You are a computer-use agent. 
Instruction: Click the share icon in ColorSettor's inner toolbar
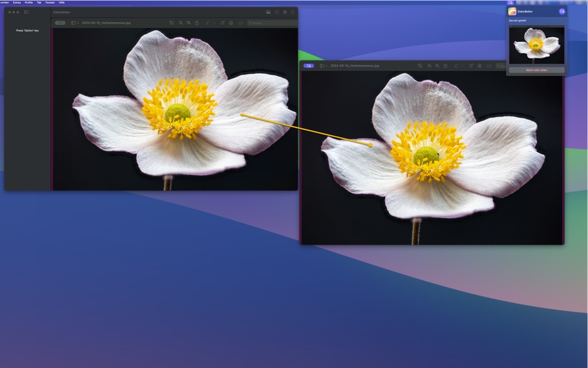click(197, 23)
